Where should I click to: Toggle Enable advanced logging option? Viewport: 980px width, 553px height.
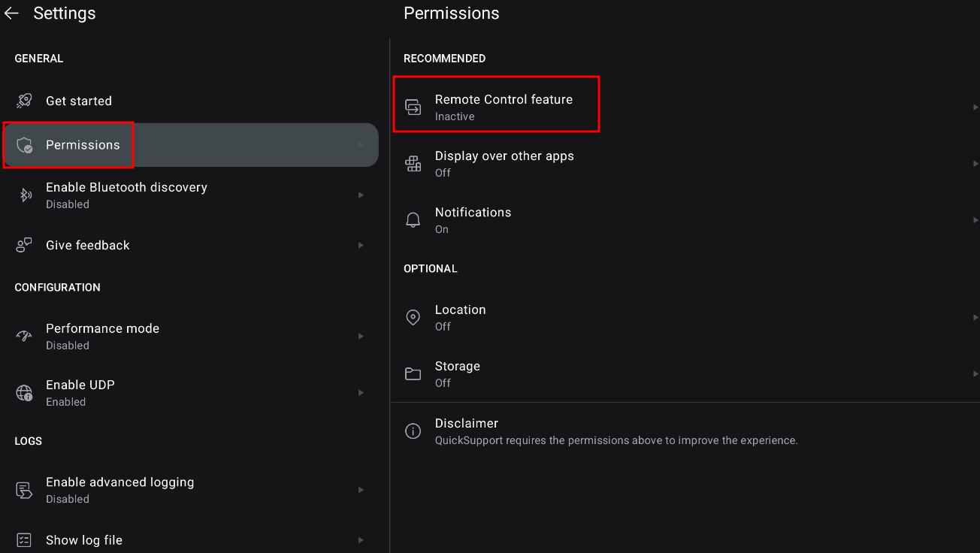coord(120,489)
